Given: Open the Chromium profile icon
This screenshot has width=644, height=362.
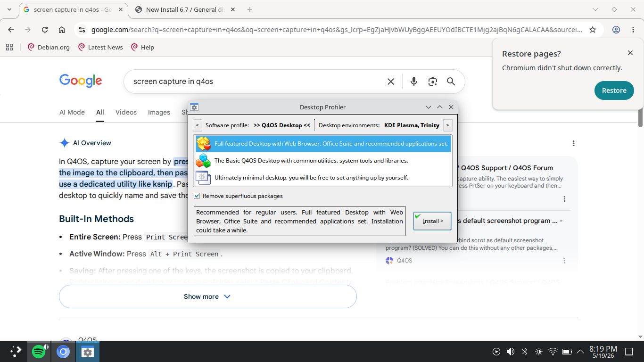Looking at the screenshot, I should pos(616,30).
